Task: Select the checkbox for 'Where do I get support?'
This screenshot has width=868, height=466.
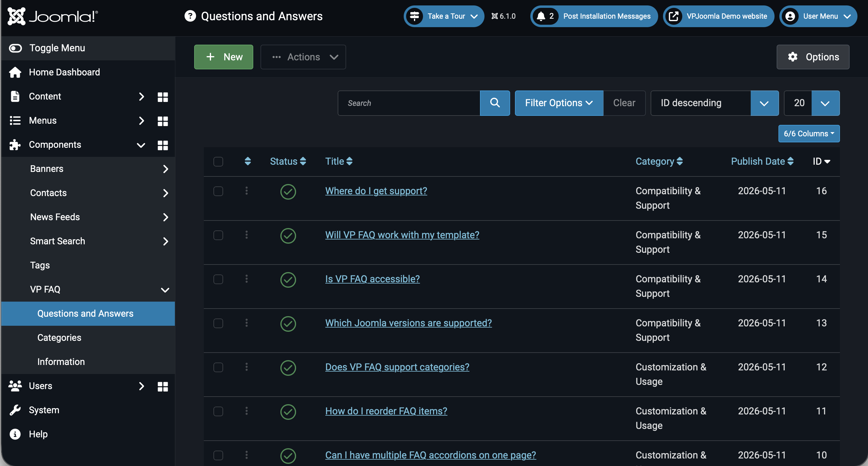Action: click(218, 191)
